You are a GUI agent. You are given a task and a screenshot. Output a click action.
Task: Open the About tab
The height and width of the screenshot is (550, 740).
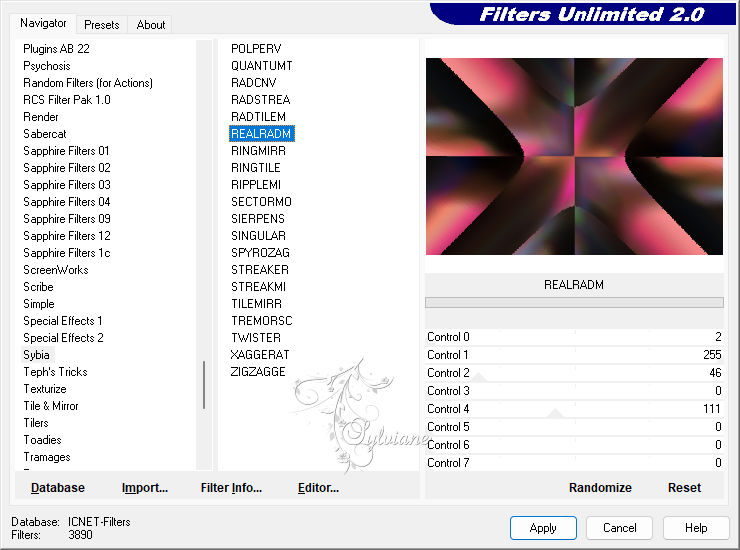[x=151, y=25]
